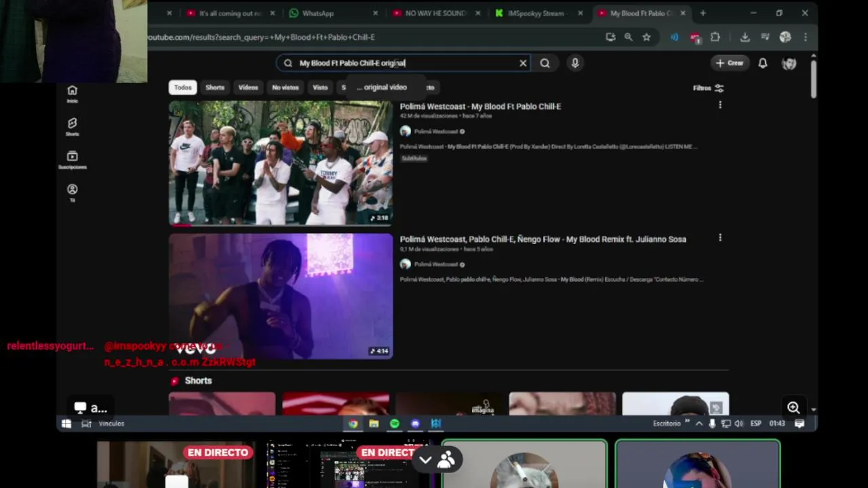Click the magnifier search submit button
The image size is (868, 488).
[545, 63]
